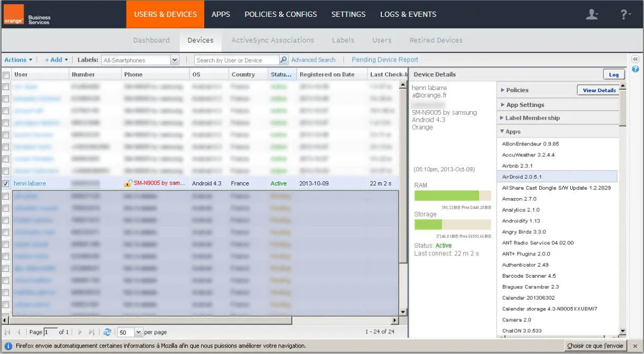Uncheck the henri labarre row checkbox
644x354 pixels.
coord(6,183)
